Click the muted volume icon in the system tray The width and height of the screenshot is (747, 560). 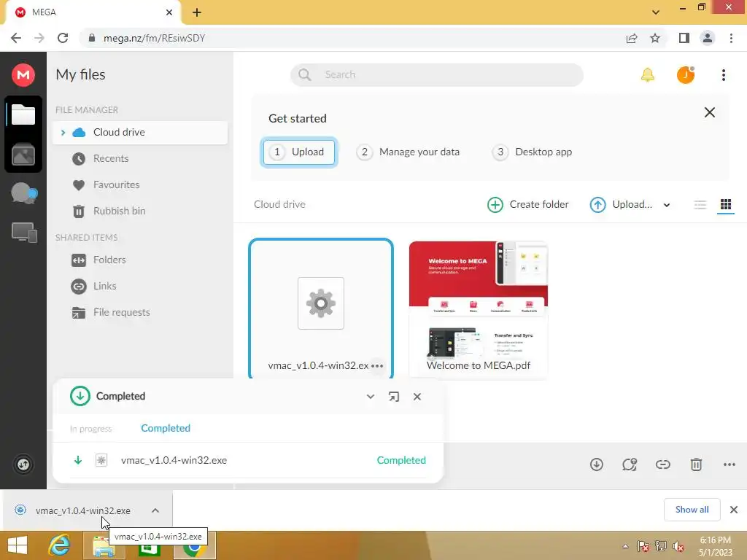click(x=678, y=546)
